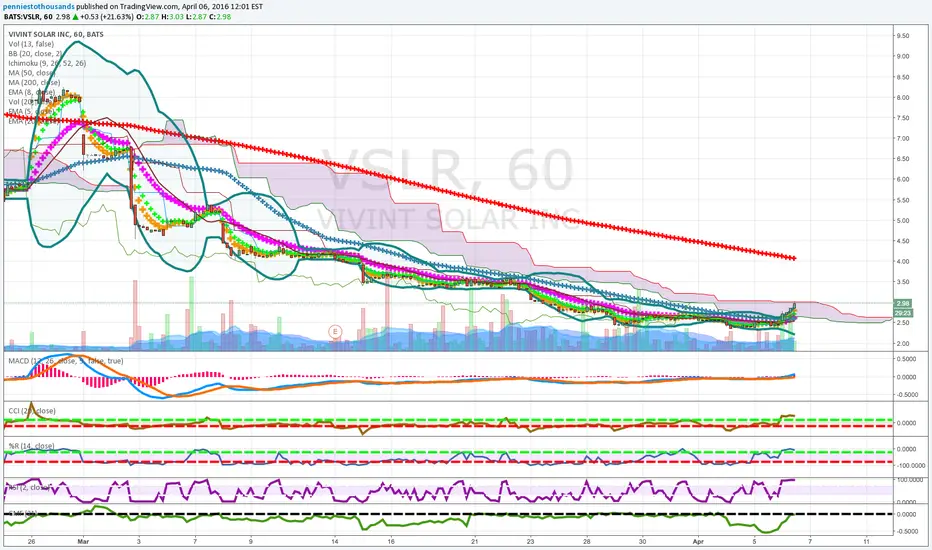The image size is (932, 550).
Task: Click the 6.00 value on the price axis
Action: tap(902, 179)
